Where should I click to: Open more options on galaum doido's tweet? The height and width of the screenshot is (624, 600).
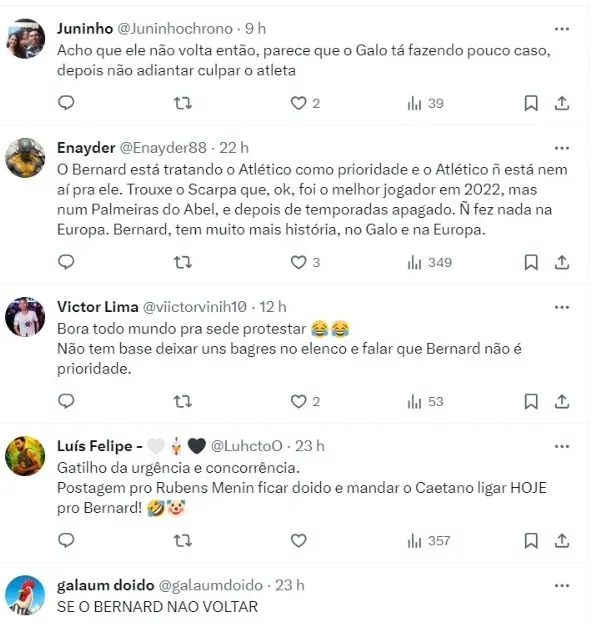561,585
